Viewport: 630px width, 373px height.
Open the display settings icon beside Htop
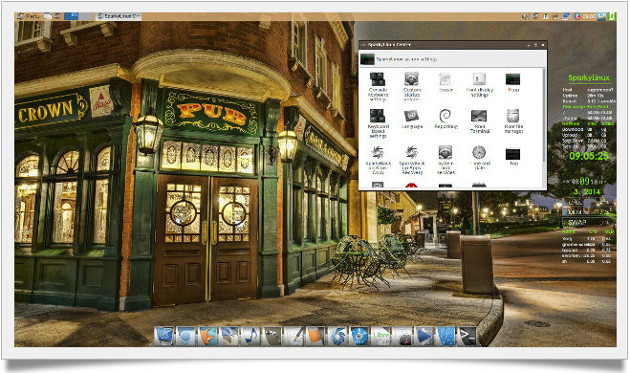[x=479, y=84]
